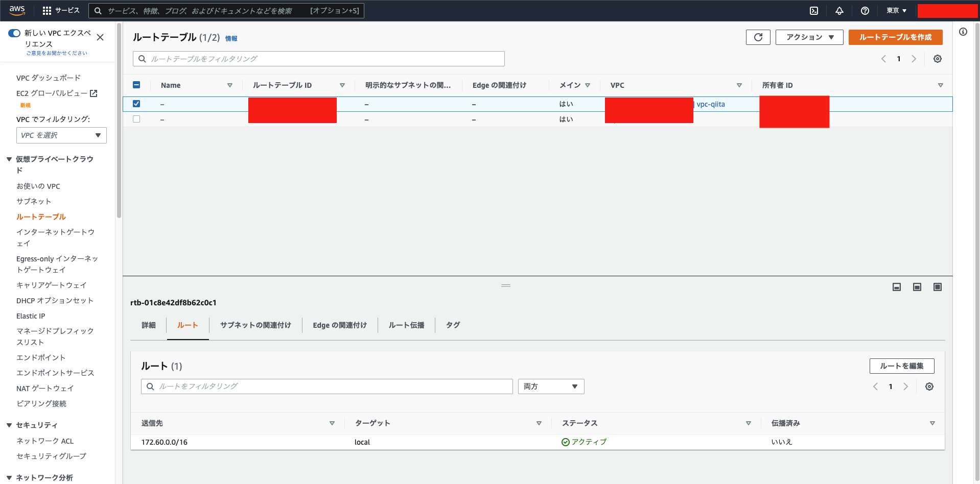Maximize the details split panel
Screen dimensions: 980x484
(x=938, y=287)
